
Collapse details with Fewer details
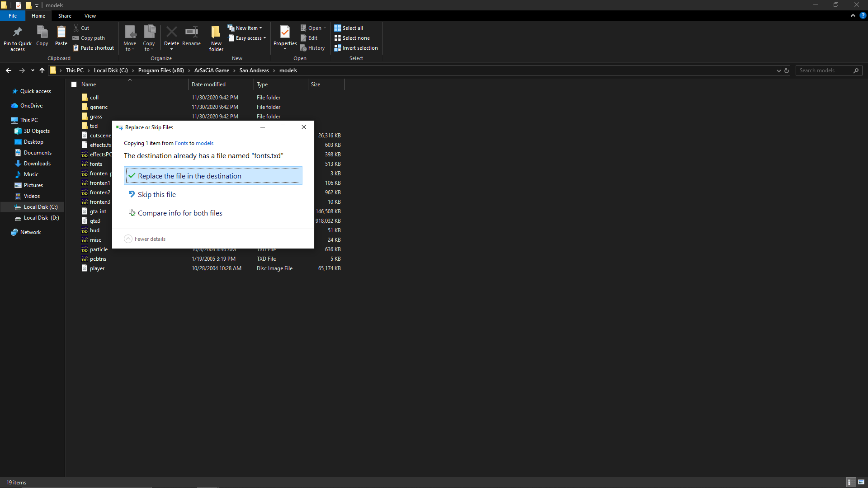click(x=145, y=239)
